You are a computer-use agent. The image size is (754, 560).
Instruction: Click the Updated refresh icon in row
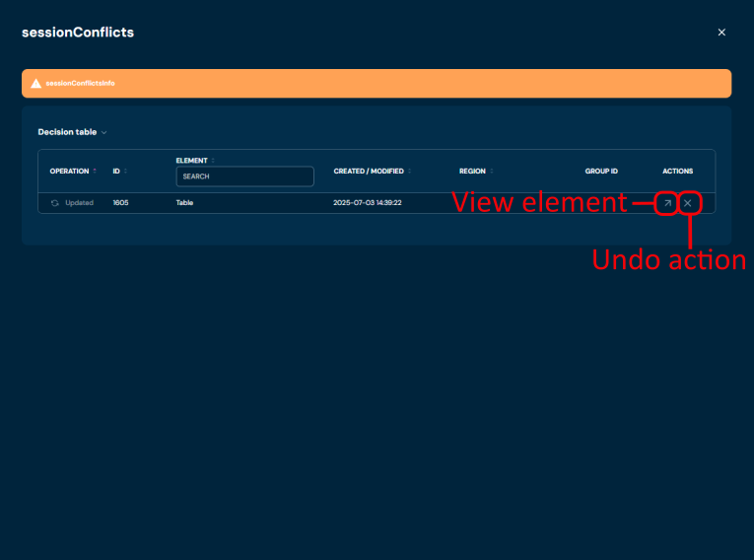[55, 203]
